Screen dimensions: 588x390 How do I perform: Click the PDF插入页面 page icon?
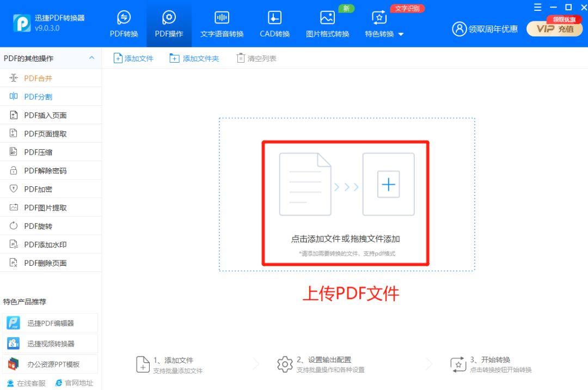pos(14,115)
